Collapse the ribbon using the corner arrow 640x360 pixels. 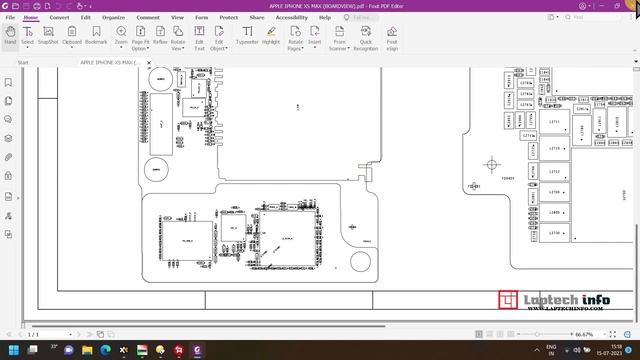click(635, 51)
